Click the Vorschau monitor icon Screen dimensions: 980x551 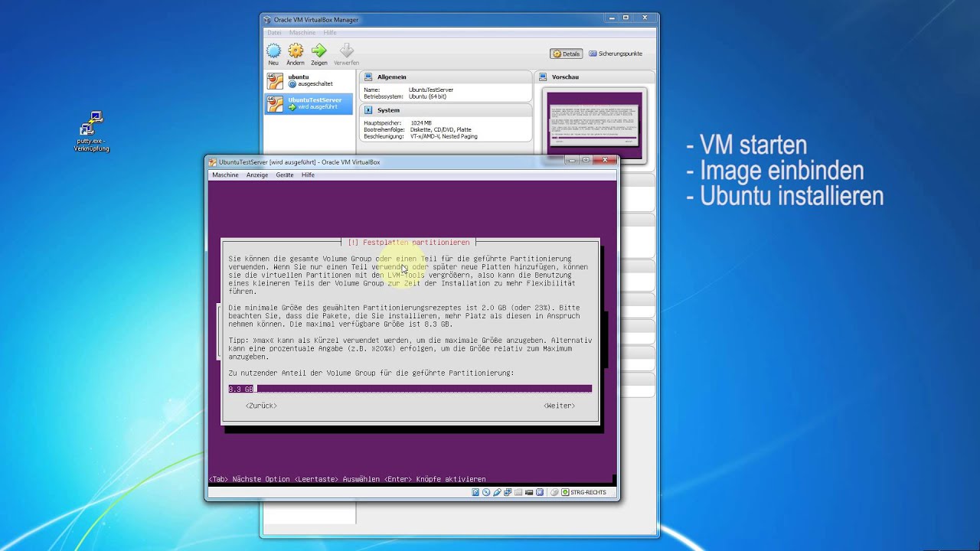click(543, 77)
